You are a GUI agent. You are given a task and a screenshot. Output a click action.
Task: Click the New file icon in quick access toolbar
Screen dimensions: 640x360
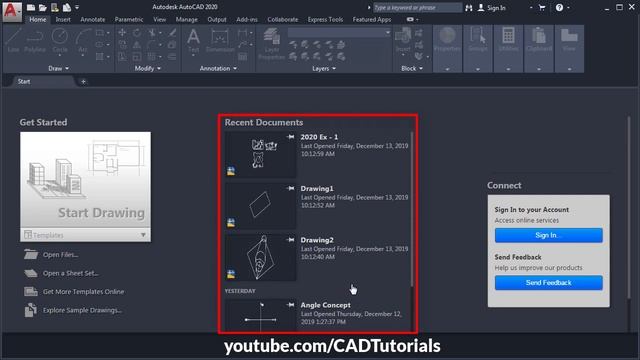(31, 7)
